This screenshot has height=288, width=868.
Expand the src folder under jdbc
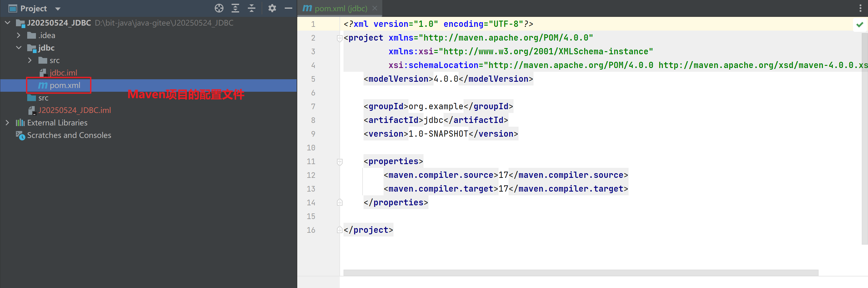[30, 60]
